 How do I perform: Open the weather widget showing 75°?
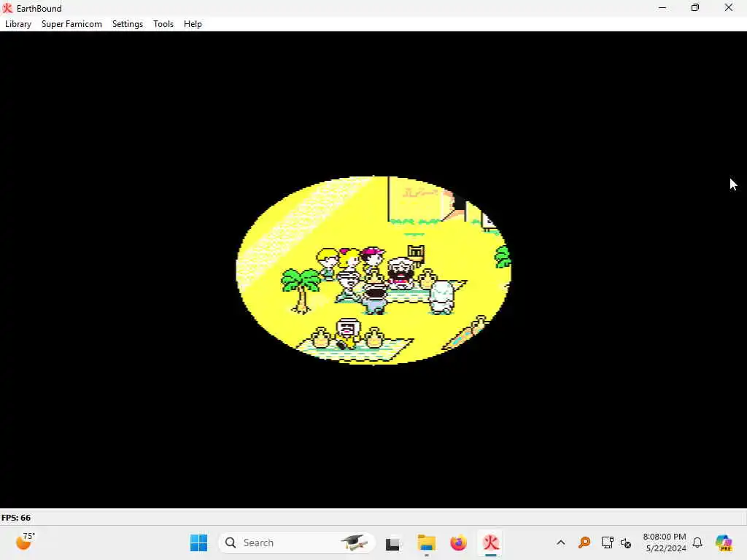pos(25,542)
